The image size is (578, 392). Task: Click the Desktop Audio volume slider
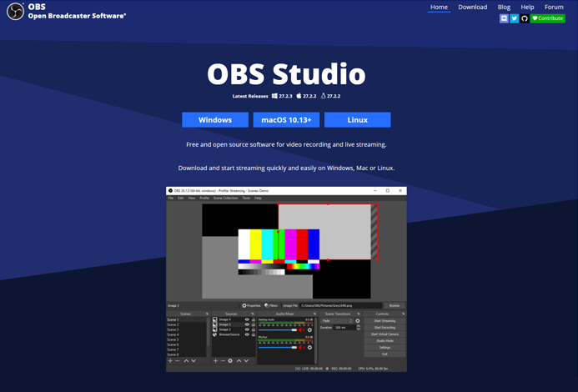click(x=278, y=330)
